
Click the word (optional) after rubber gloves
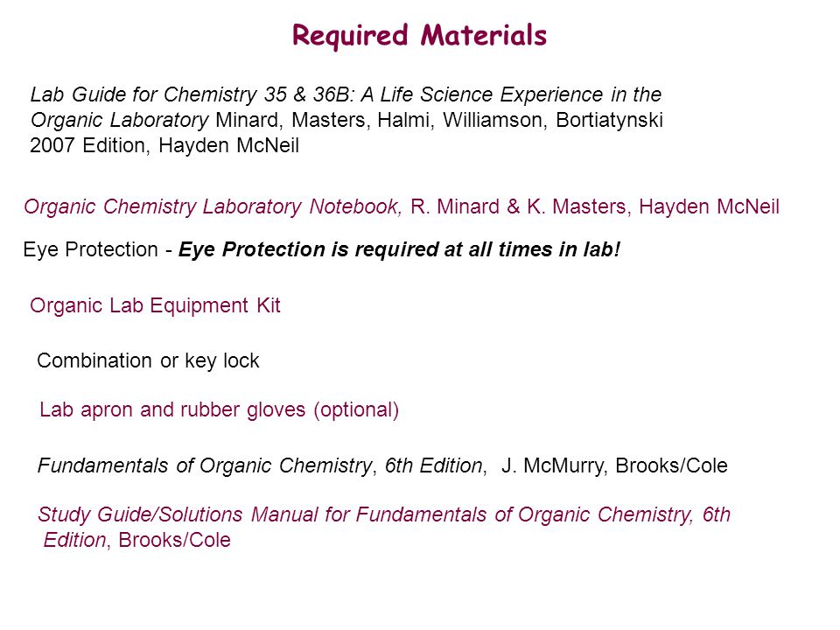coord(356,410)
